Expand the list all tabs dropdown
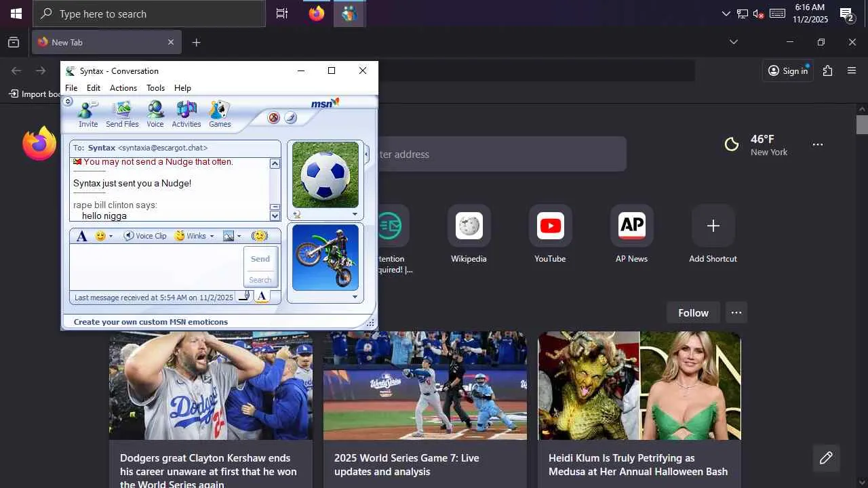The height and width of the screenshot is (488, 868). 733,42
